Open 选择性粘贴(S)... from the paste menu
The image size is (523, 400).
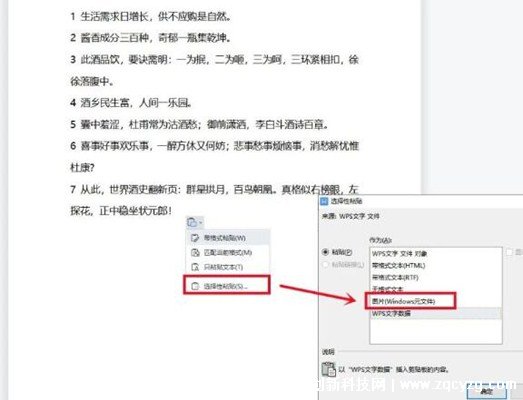(x=227, y=286)
